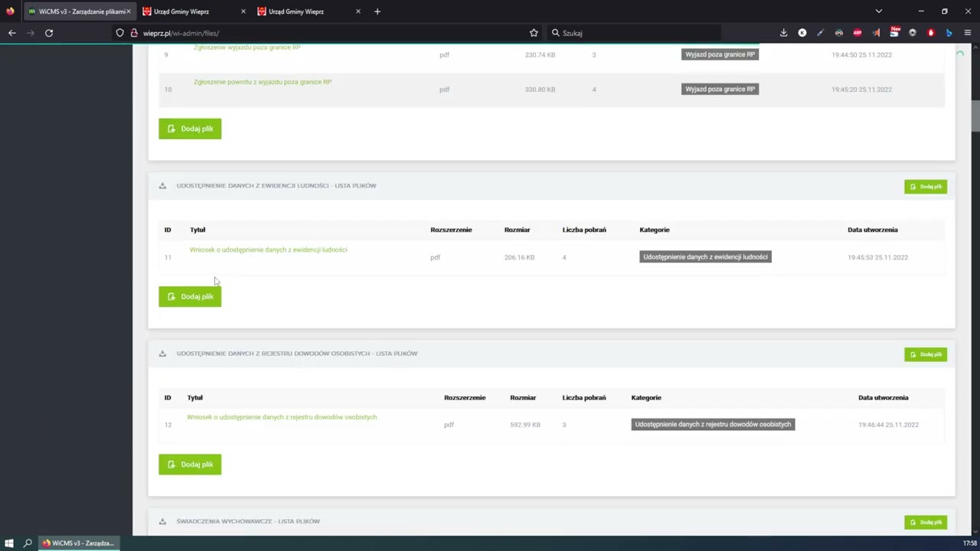Click Dodaj plik in Rejestru dowodów osobistych header
The height and width of the screenshot is (551, 980).
click(x=926, y=354)
